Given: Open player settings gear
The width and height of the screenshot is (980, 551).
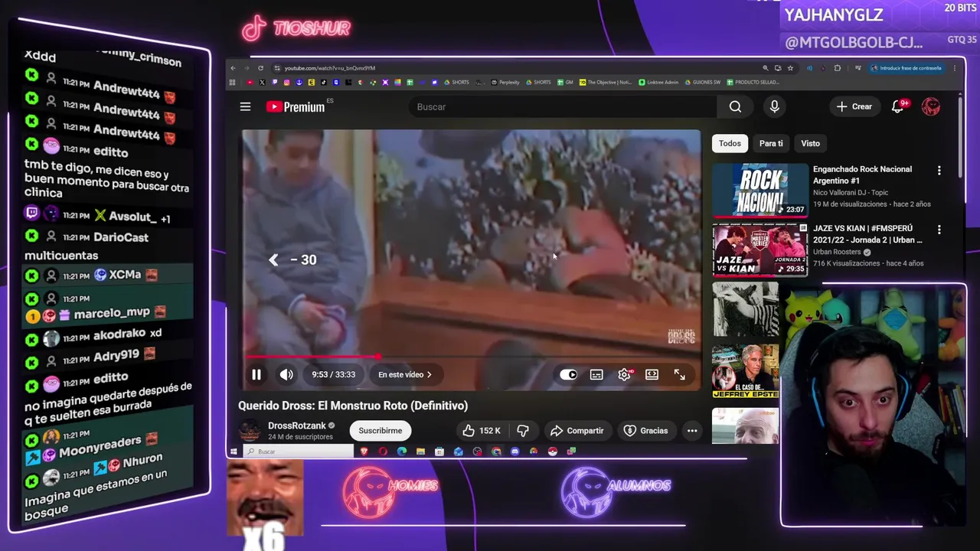Looking at the screenshot, I should pyautogui.click(x=624, y=374).
